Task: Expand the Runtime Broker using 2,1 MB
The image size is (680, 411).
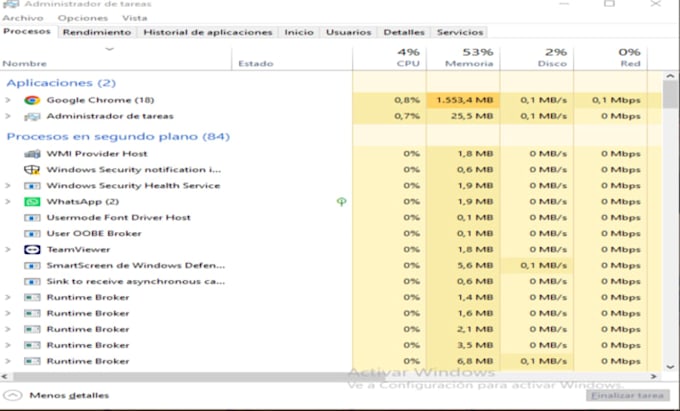Action: tap(7, 329)
